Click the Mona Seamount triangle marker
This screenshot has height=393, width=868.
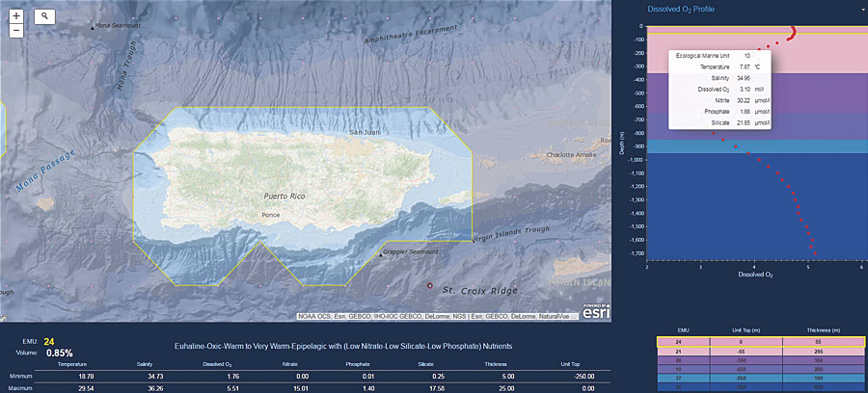[93, 26]
